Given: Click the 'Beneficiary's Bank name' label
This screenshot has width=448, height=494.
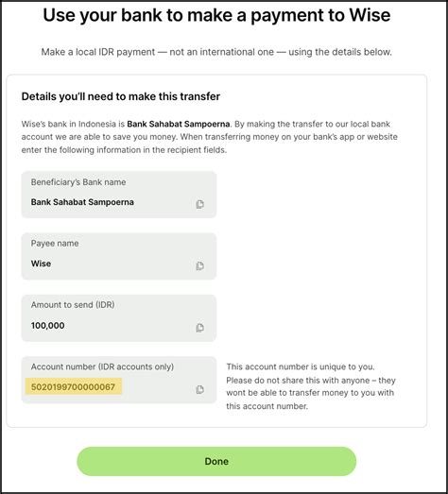Looking at the screenshot, I should pos(78,182).
